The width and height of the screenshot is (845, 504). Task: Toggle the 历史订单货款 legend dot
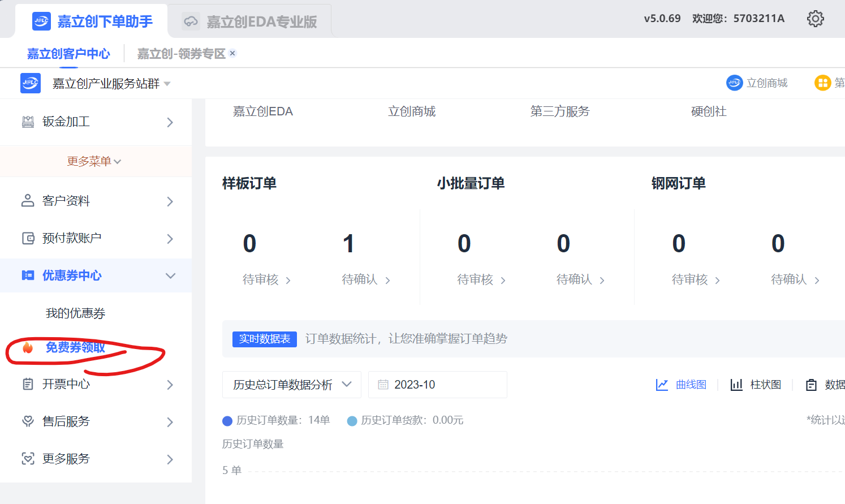[x=352, y=421]
